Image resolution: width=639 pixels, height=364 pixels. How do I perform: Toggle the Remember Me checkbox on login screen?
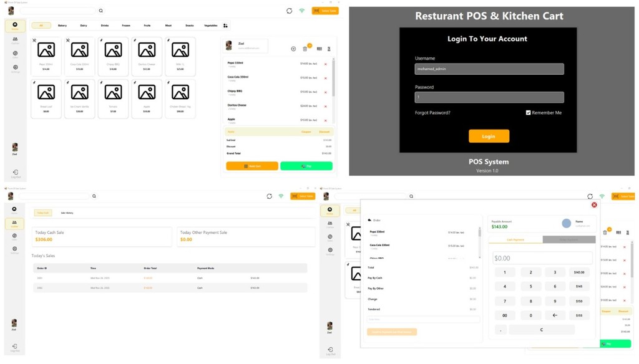pyautogui.click(x=528, y=113)
